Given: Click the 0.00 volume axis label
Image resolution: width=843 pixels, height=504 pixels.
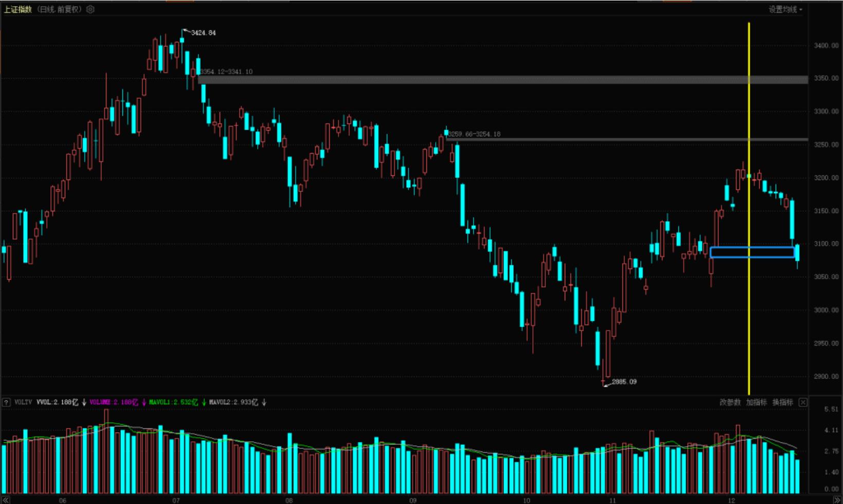Looking at the screenshot, I should pyautogui.click(x=831, y=489).
